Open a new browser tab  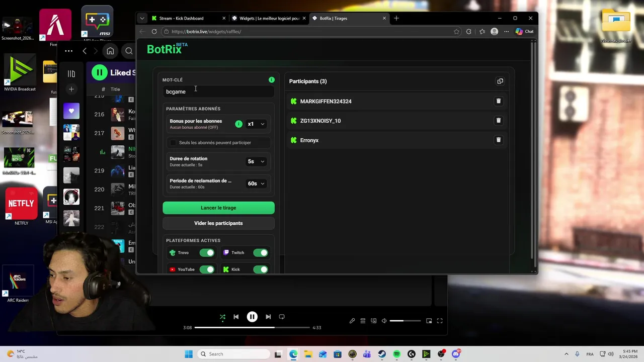(x=396, y=18)
